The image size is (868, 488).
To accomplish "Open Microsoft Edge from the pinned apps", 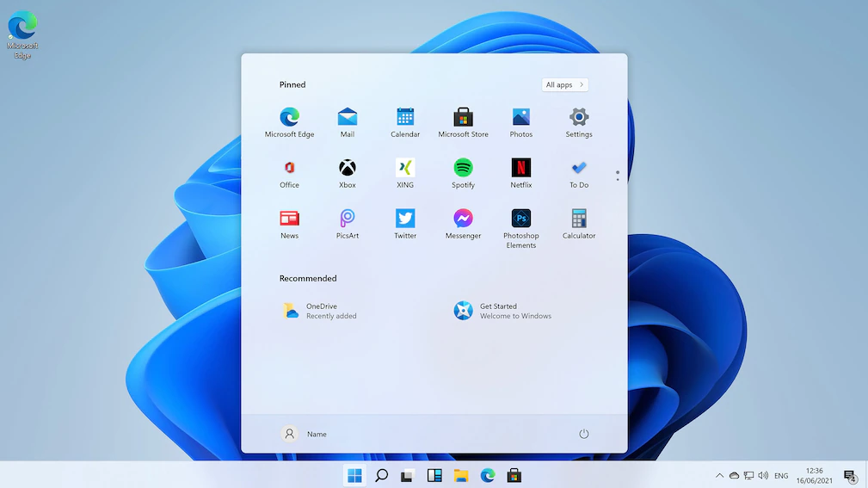I will tap(289, 122).
